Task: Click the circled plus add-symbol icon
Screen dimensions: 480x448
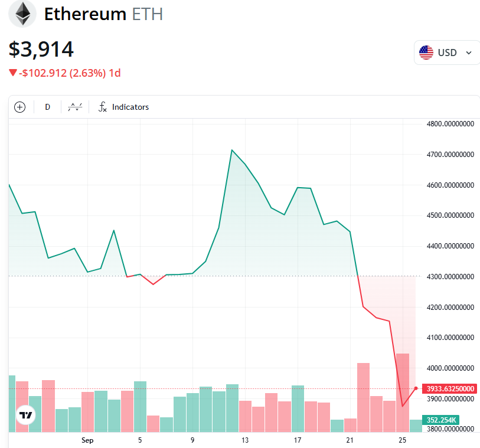Action: point(19,107)
